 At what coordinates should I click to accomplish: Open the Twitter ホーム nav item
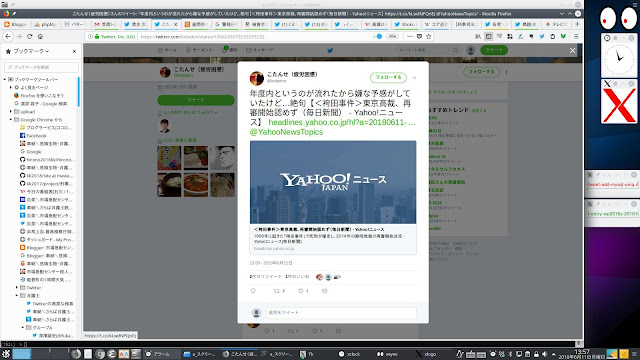pos(167,50)
